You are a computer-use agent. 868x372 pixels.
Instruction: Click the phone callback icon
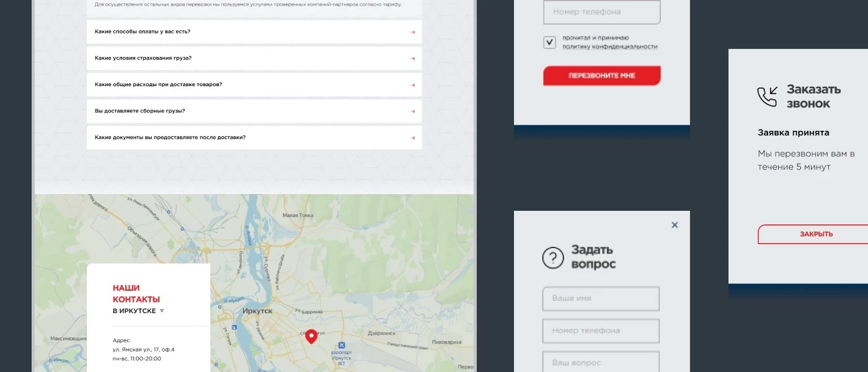click(767, 97)
